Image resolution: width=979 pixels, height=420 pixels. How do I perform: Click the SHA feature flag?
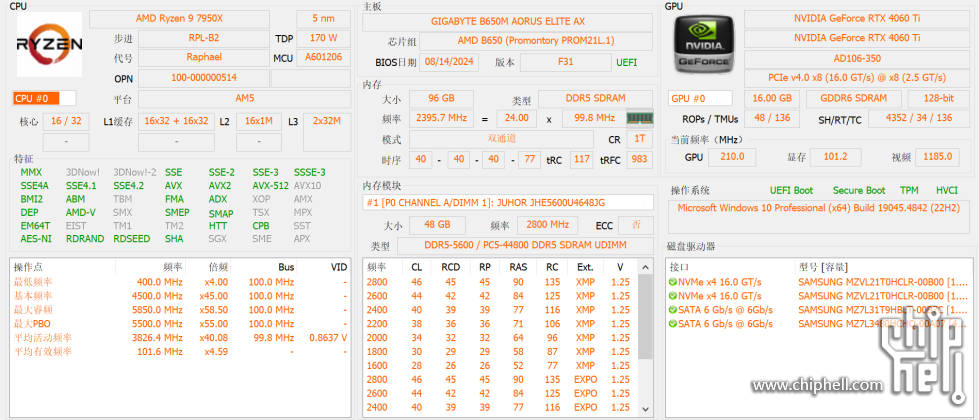(x=174, y=238)
